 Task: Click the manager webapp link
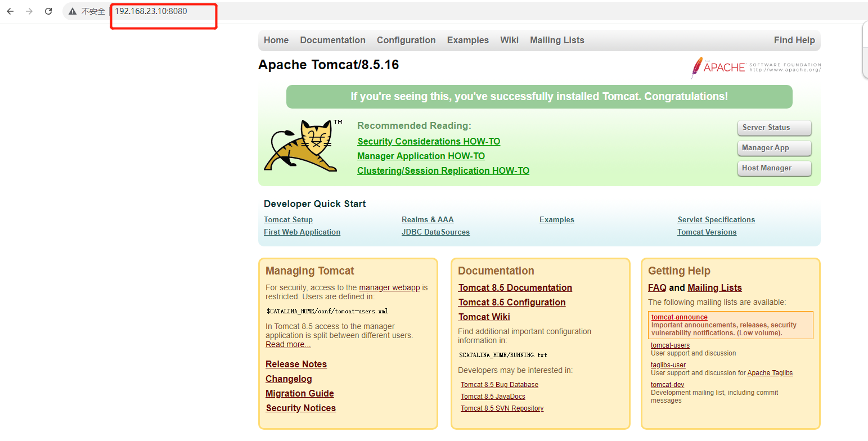(389, 287)
